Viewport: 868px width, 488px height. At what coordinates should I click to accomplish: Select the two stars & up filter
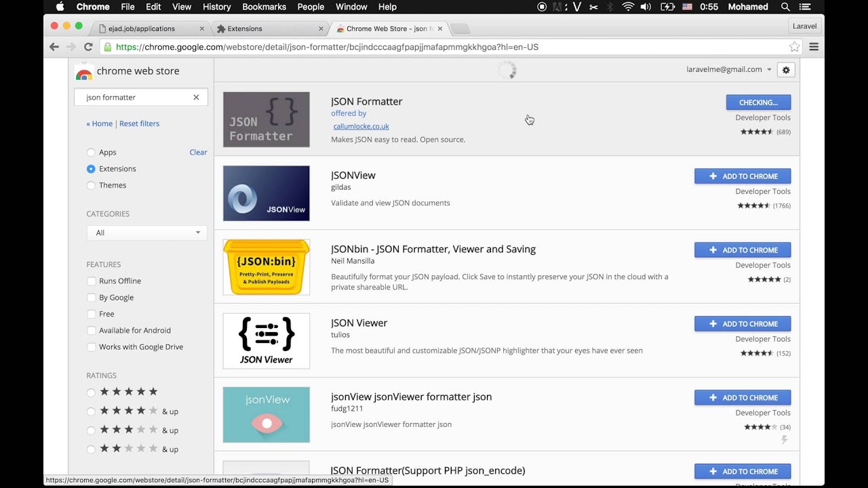91,449
